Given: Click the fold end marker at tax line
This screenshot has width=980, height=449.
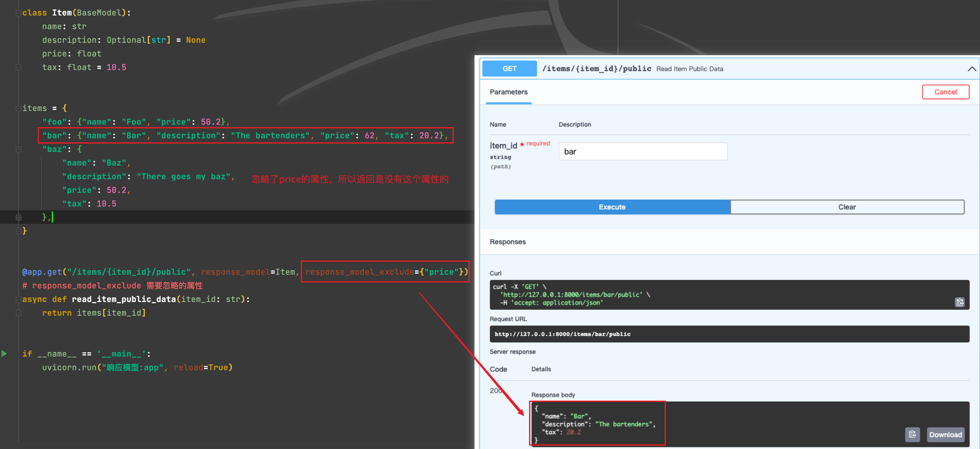Looking at the screenshot, I should tap(18, 67).
